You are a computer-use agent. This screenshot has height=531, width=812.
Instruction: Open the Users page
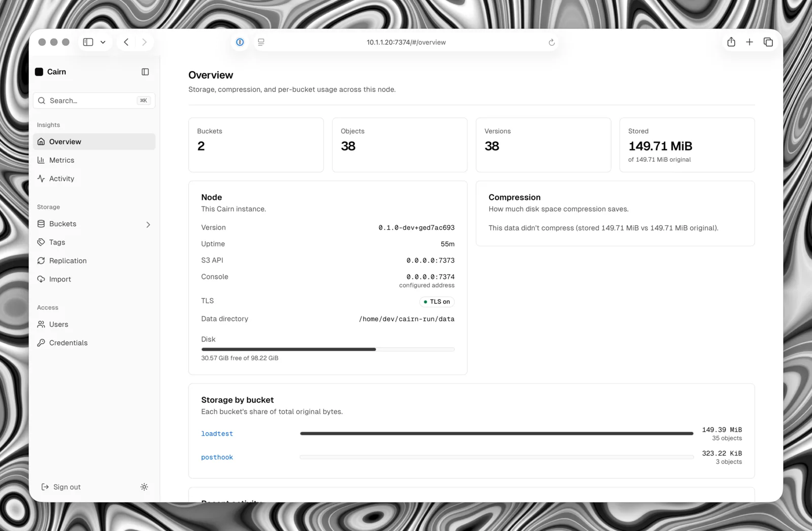pos(94,325)
